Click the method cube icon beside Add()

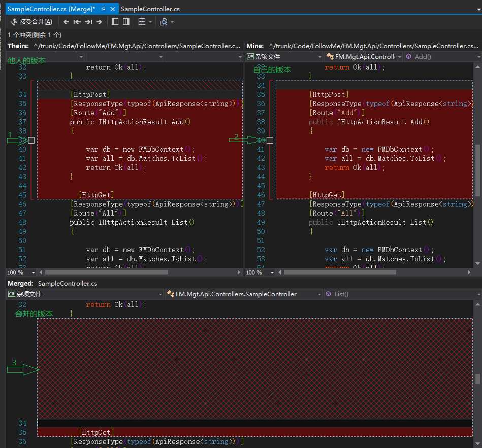(x=408, y=56)
